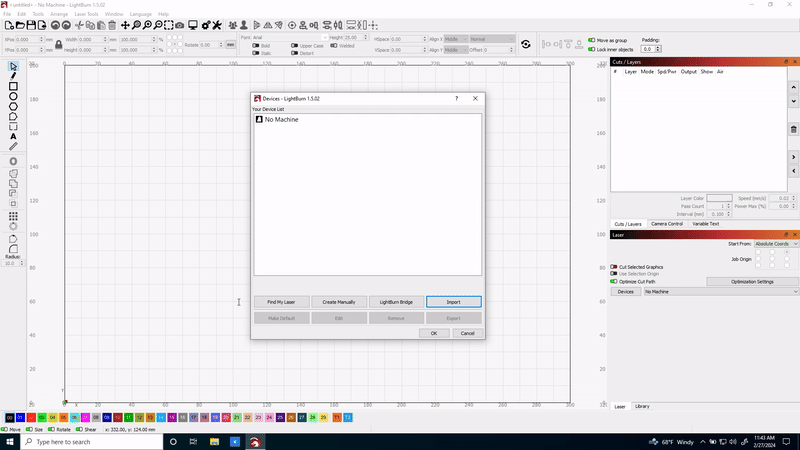Expand Cuts/Layers panel right arrow
The width and height of the screenshot is (800, 450).
click(793, 157)
